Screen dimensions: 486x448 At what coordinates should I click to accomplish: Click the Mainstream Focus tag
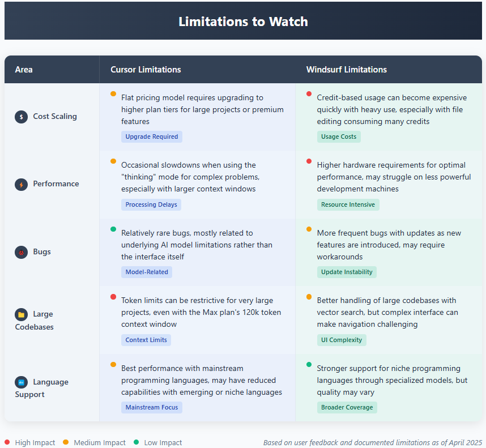[x=152, y=407]
